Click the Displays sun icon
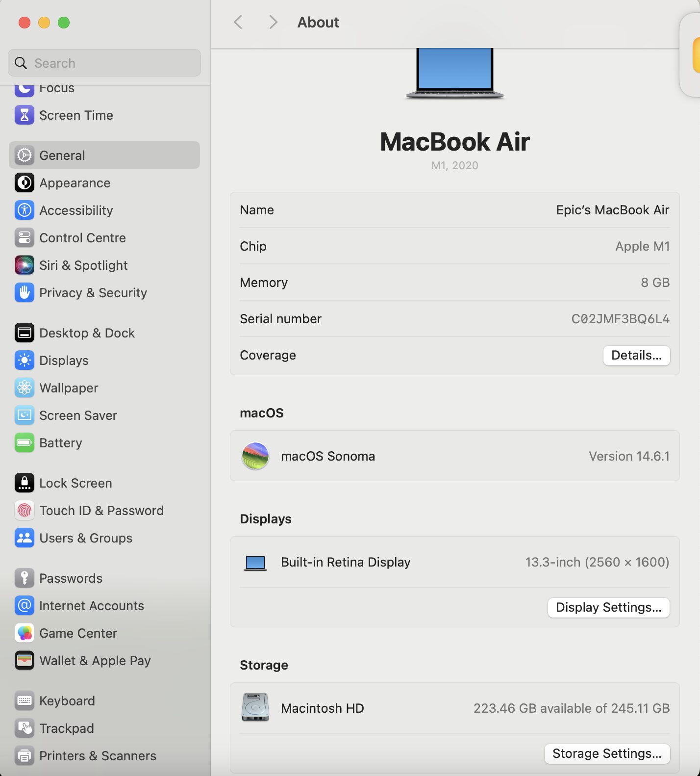700x776 pixels. coord(25,361)
